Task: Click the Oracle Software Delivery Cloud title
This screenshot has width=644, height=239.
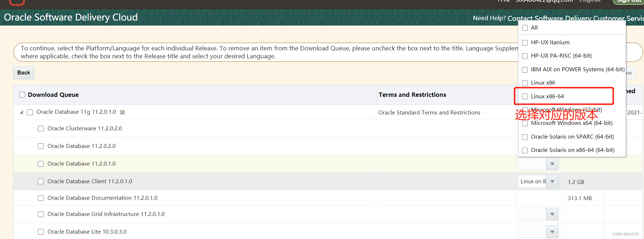Action: click(71, 17)
